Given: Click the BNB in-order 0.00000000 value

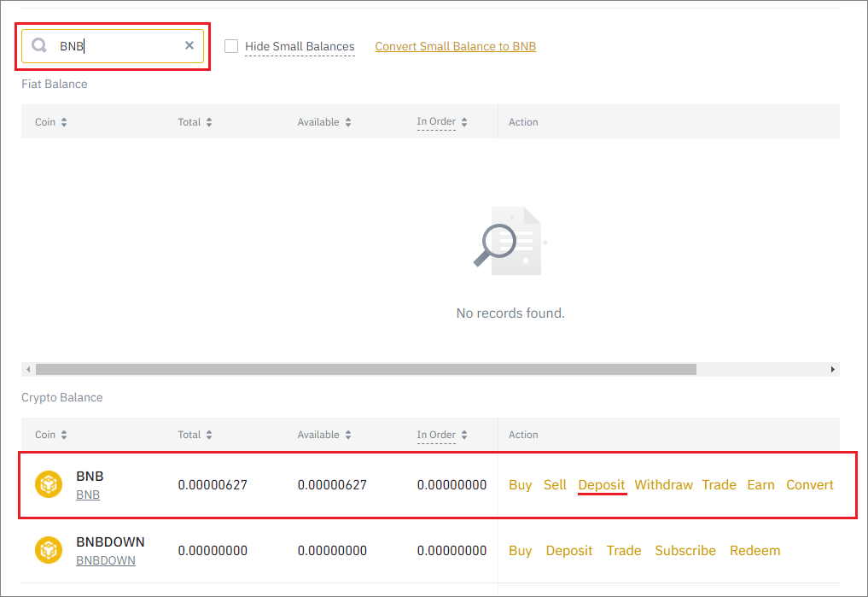Looking at the screenshot, I should click(x=451, y=484).
